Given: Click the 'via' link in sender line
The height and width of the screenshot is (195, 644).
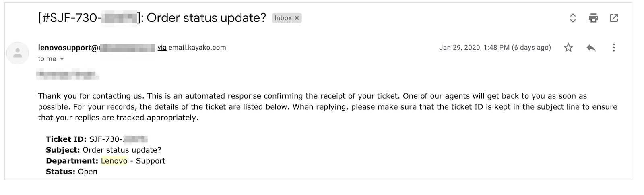Looking at the screenshot, I should click(x=162, y=48).
